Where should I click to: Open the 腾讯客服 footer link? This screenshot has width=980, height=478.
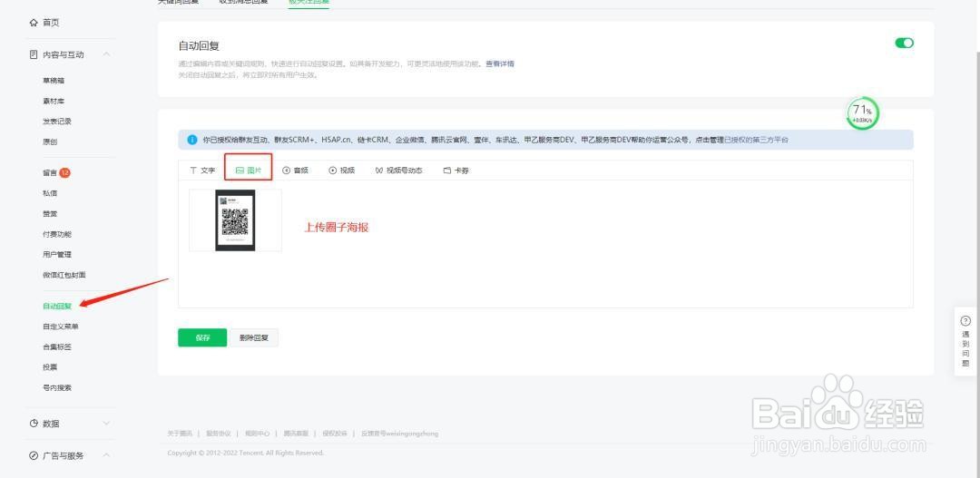coord(296,433)
